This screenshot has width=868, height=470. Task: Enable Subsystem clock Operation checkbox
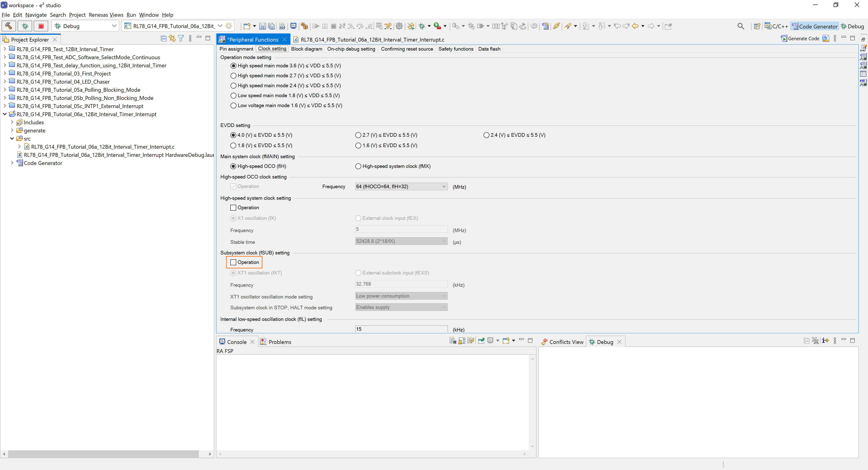233,262
